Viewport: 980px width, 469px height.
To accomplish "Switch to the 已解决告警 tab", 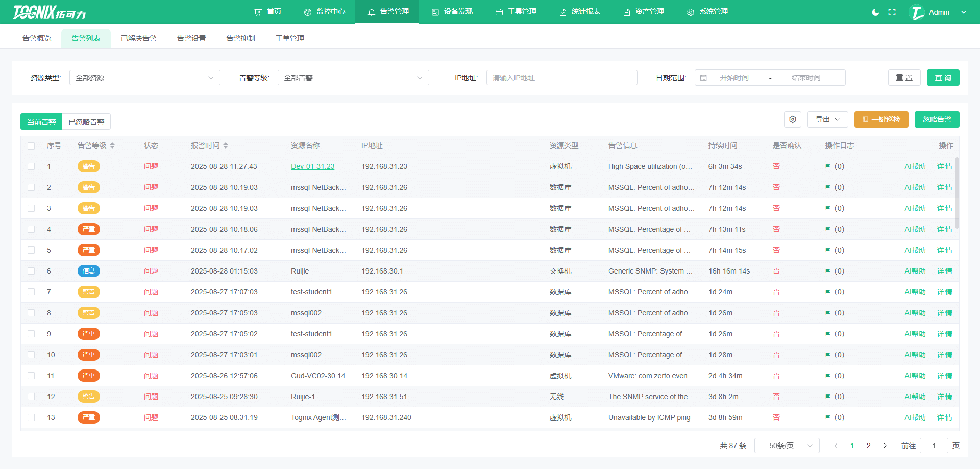I will tap(139, 38).
